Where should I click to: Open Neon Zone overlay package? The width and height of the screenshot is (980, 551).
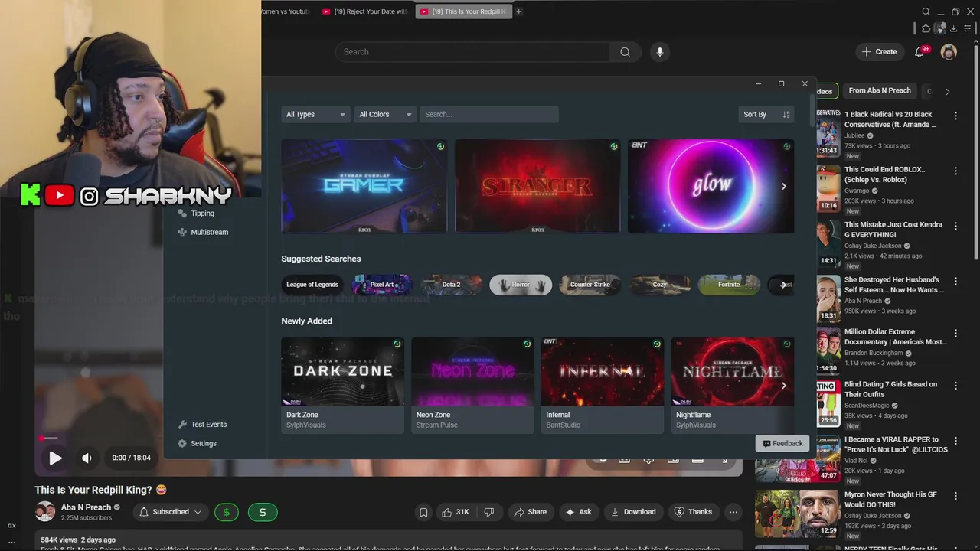472,385
